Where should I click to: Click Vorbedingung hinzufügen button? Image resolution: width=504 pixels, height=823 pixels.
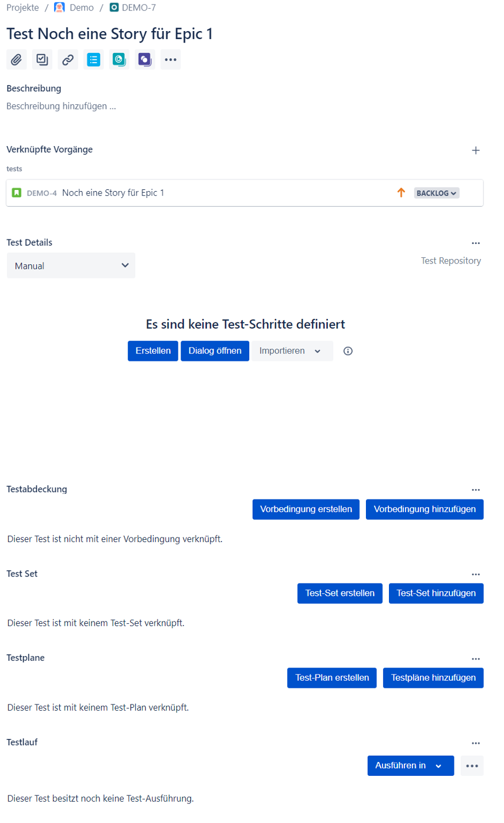(x=425, y=509)
